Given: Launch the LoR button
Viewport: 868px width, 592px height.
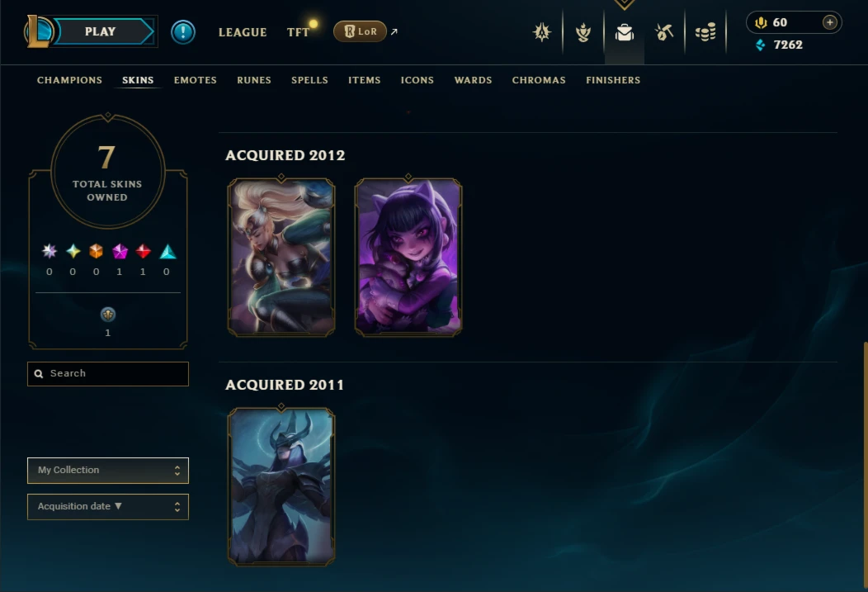Looking at the screenshot, I should point(360,31).
